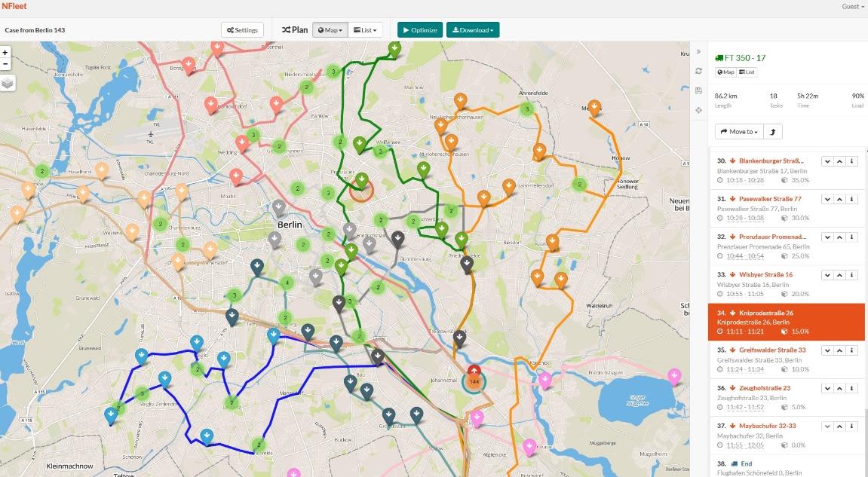The width and height of the screenshot is (868, 477).
Task: Click the 86.2 km length value
Action: tap(725, 96)
